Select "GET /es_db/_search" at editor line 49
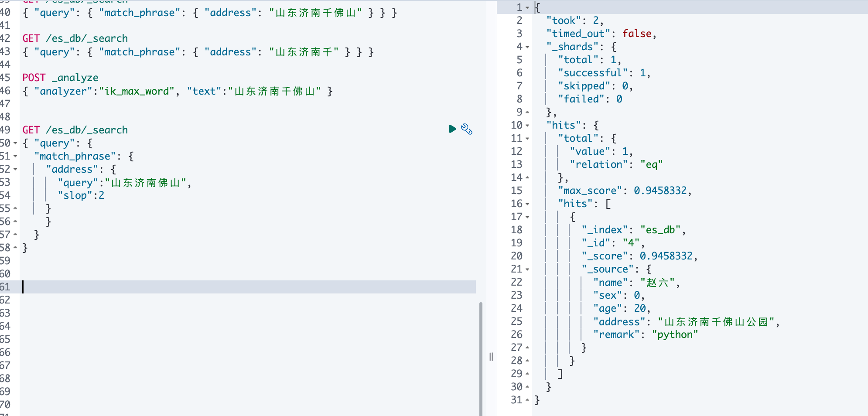This screenshot has height=416, width=868. pos(75,130)
